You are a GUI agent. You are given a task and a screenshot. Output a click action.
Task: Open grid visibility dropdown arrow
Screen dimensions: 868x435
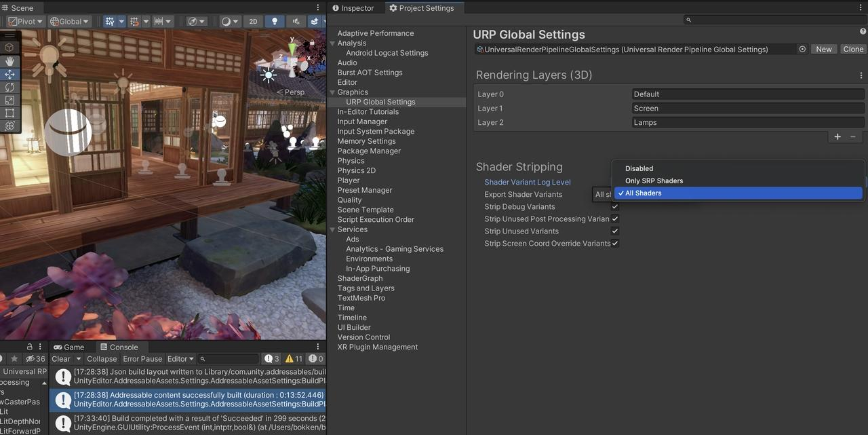[121, 22]
